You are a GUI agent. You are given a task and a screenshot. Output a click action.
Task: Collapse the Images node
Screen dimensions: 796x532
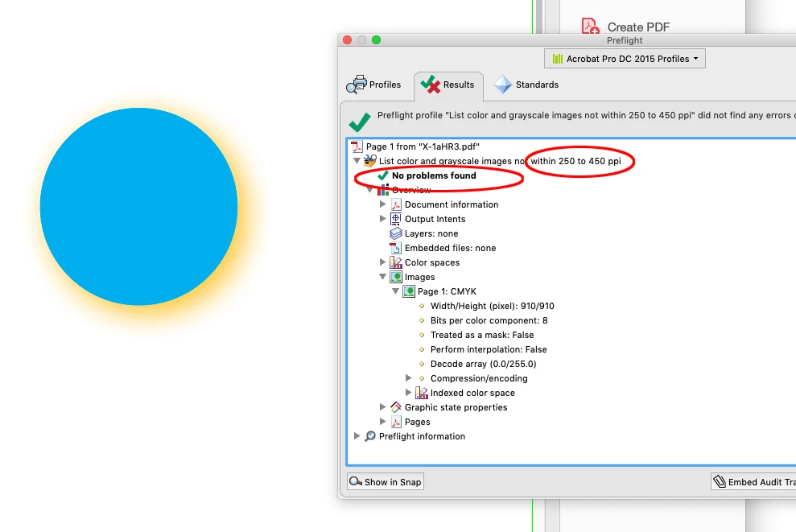tap(383, 277)
